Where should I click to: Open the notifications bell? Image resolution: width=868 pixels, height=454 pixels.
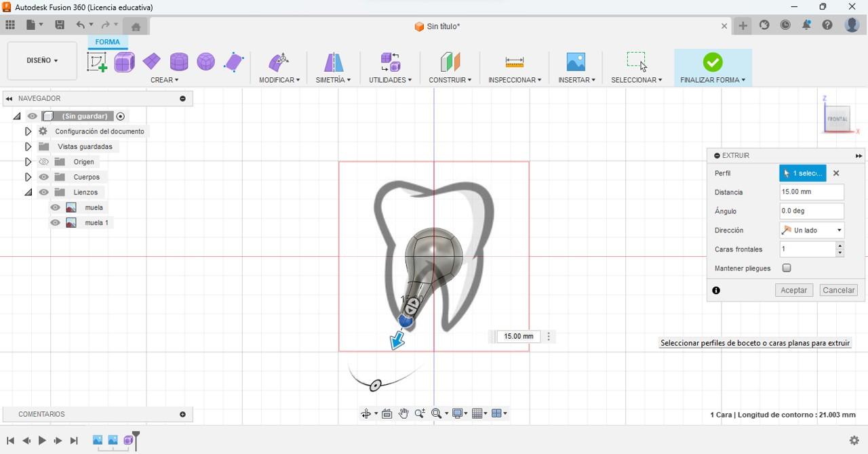(806, 25)
